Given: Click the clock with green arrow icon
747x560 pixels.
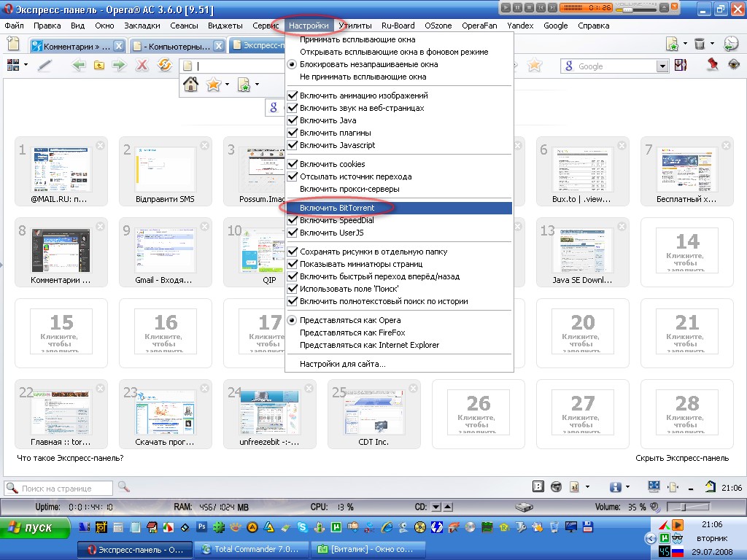Looking at the screenshot, I should [731, 44].
